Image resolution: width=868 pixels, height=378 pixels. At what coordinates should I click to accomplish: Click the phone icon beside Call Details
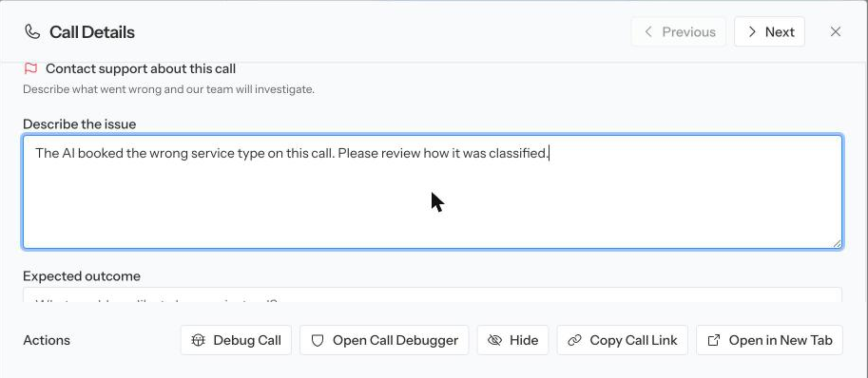coord(32,32)
